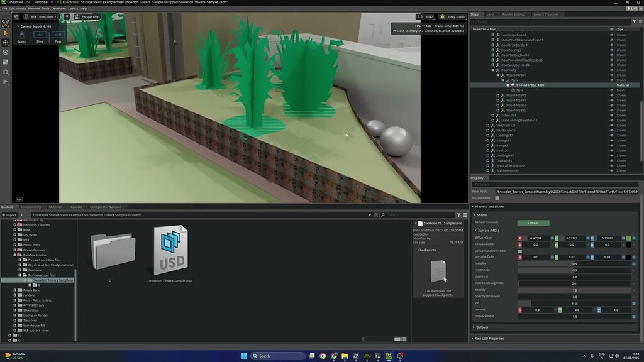The image size is (644, 362).
Task: Select the move gizmo tool in the left toolbar
Action: tap(5, 43)
